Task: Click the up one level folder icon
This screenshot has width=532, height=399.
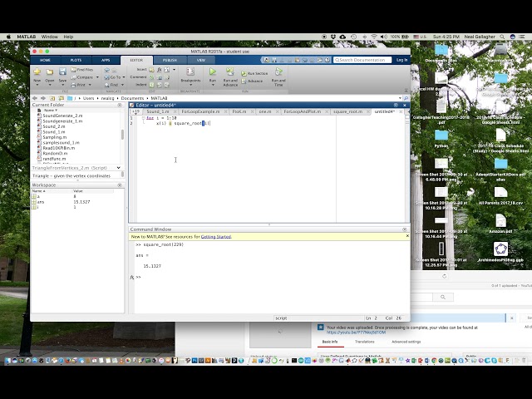Action: [x=52, y=98]
